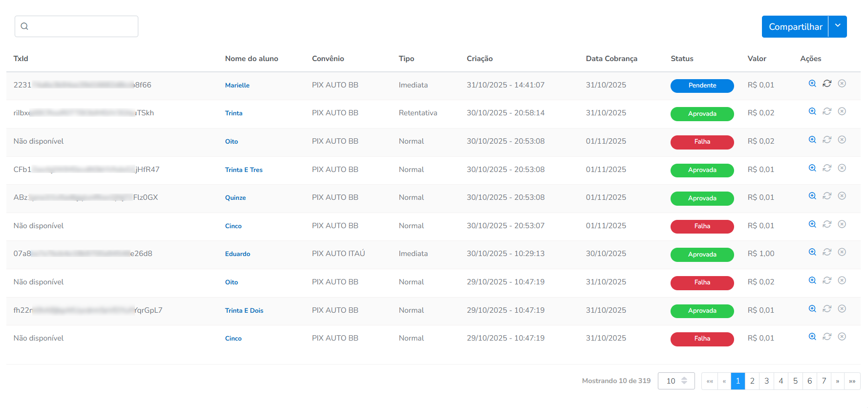Click the cancel icon in the Quinze row
The image size is (868, 408).
[x=842, y=196]
